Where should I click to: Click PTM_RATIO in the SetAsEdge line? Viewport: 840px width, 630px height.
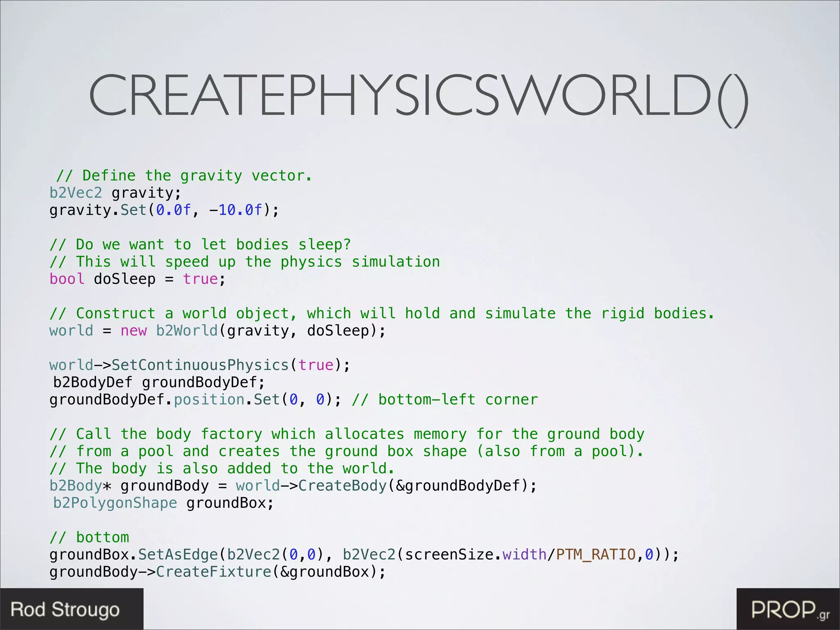(x=596, y=555)
